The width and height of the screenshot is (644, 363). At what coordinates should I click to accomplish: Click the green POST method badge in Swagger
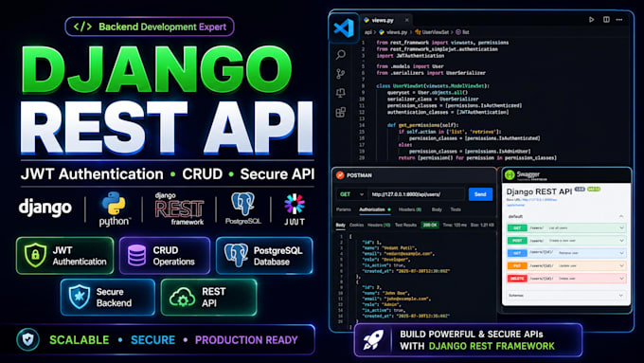tap(517, 241)
